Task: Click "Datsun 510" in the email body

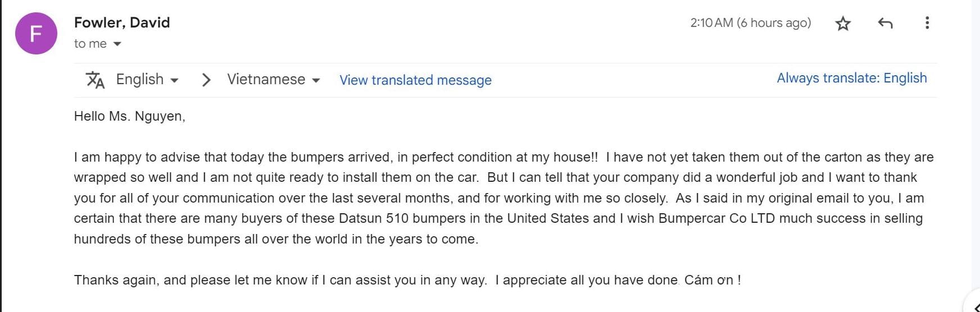Action: [x=373, y=218]
